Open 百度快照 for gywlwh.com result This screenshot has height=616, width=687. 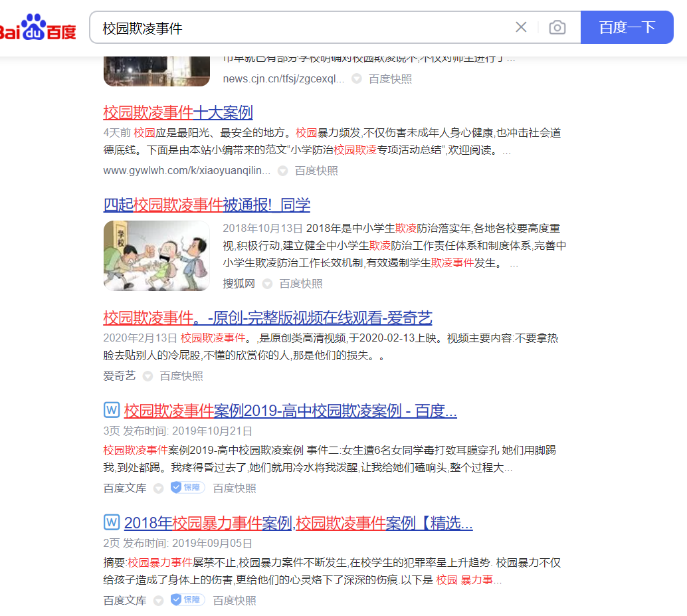(x=316, y=171)
